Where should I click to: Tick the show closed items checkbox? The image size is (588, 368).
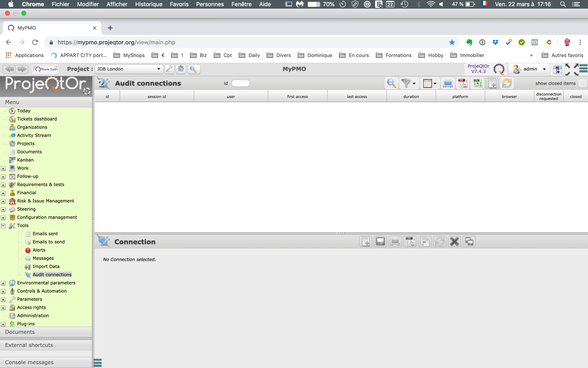[x=582, y=83]
